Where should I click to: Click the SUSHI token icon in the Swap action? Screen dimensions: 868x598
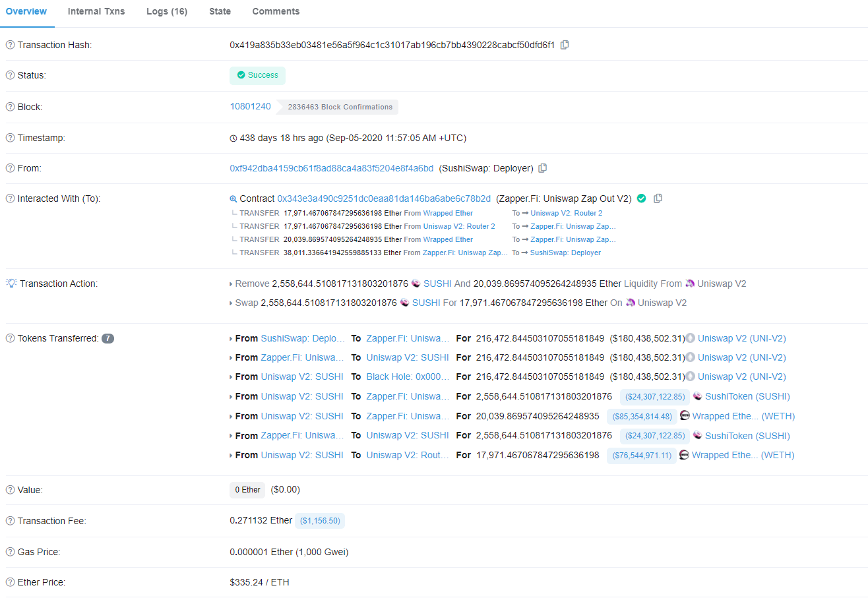coord(405,303)
